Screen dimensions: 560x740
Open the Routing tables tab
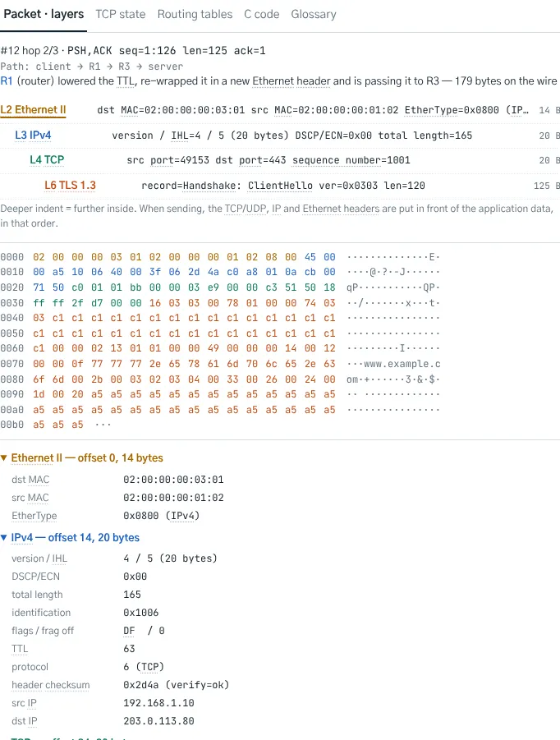[195, 14]
